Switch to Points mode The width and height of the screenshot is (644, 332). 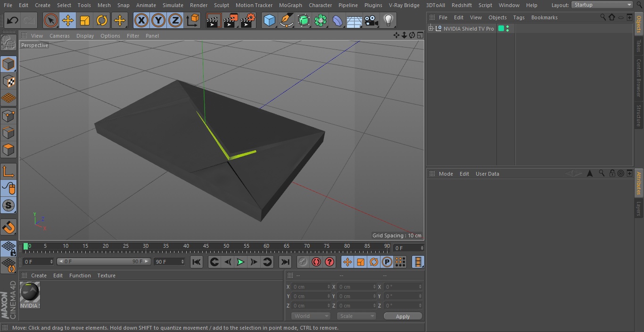coord(8,115)
